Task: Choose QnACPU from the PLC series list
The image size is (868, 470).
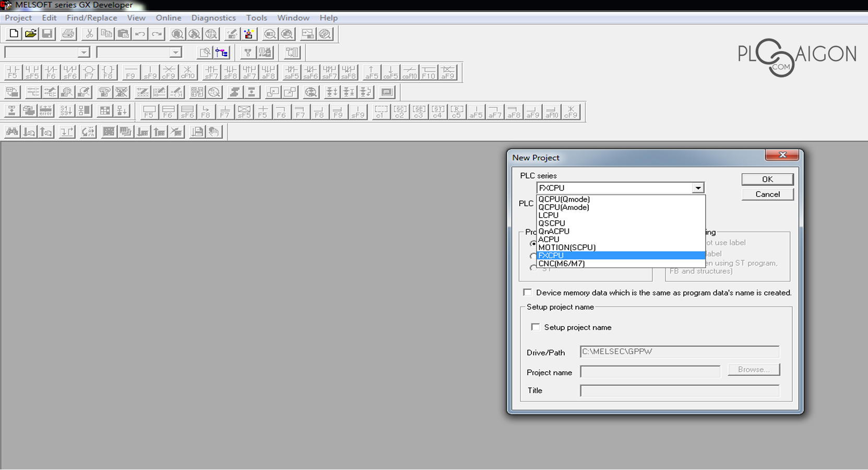Action: click(621, 231)
